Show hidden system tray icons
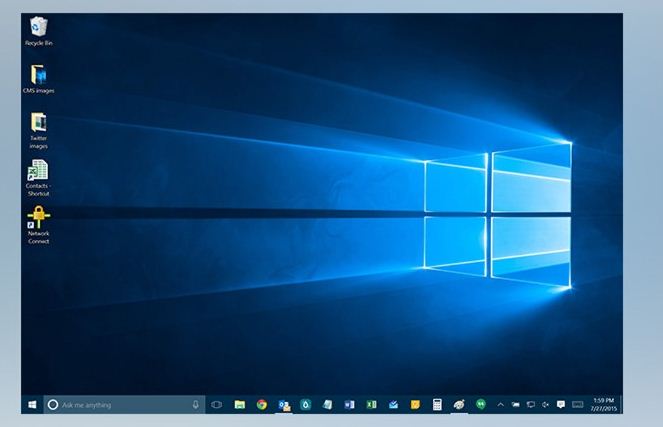Viewport: 663px width, 427px height. 500,405
